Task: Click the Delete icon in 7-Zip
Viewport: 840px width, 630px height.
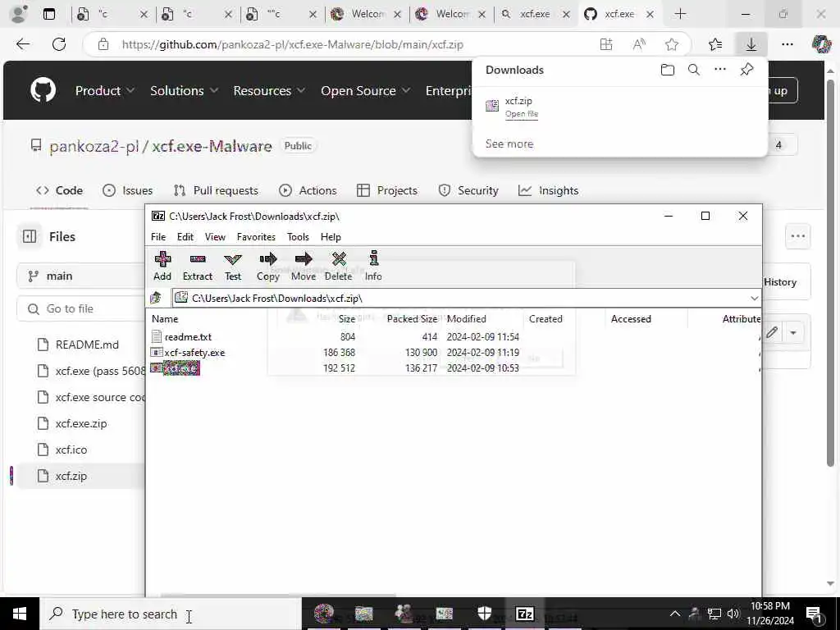Action: click(x=339, y=267)
